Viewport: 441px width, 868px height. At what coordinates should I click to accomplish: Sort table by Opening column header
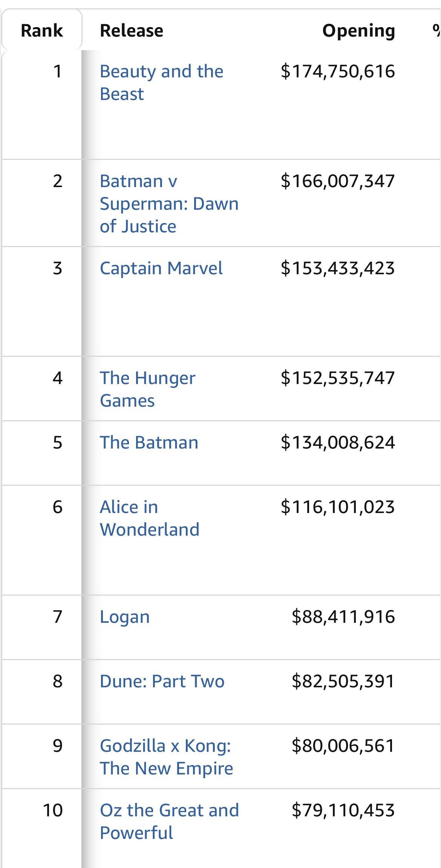358,31
